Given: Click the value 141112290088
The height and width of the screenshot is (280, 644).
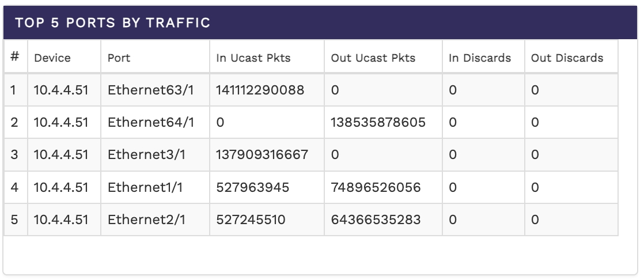Looking at the screenshot, I should pyautogui.click(x=262, y=90).
